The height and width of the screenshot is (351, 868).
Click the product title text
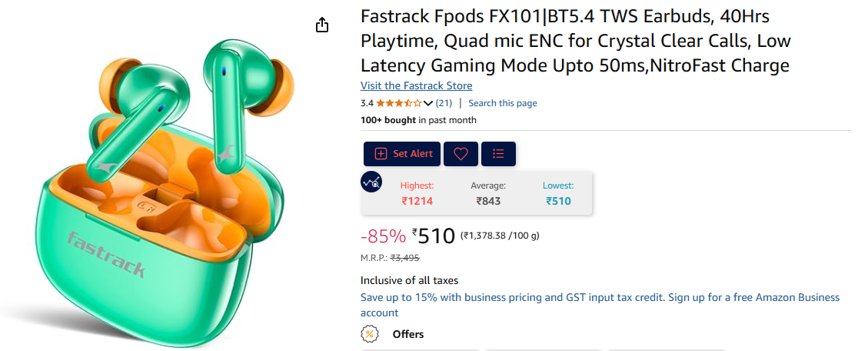[x=576, y=42]
